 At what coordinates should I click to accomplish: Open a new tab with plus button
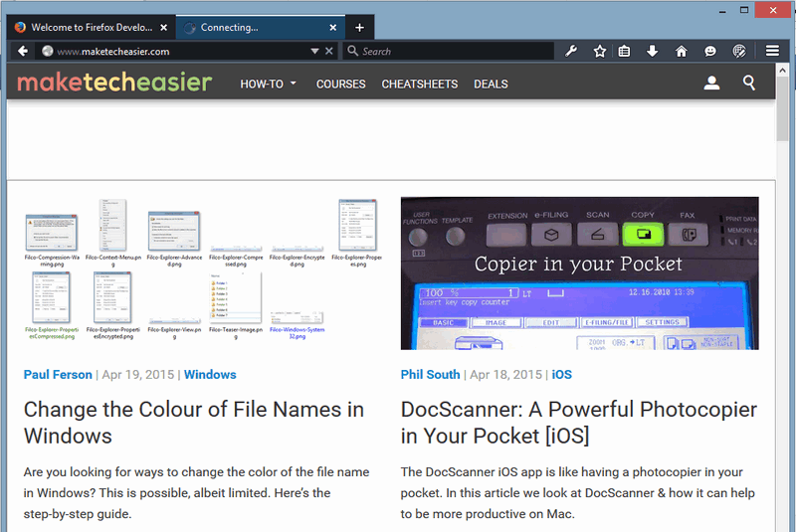359,28
